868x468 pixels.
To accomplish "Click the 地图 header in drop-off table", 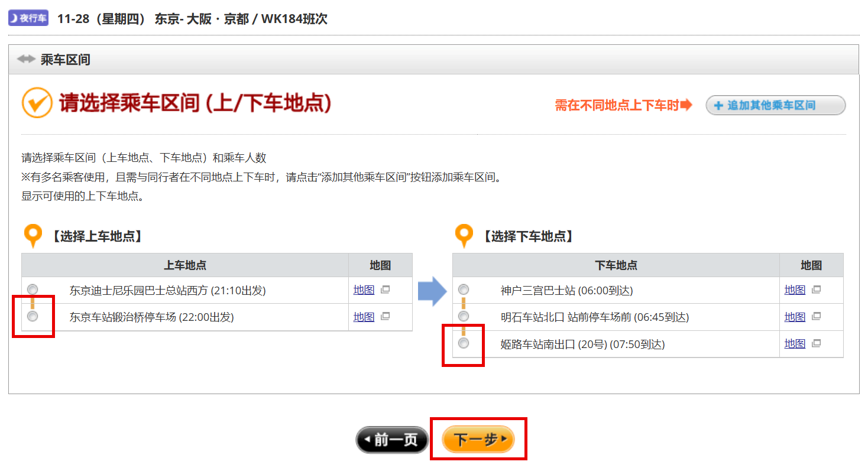I will coord(811,265).
